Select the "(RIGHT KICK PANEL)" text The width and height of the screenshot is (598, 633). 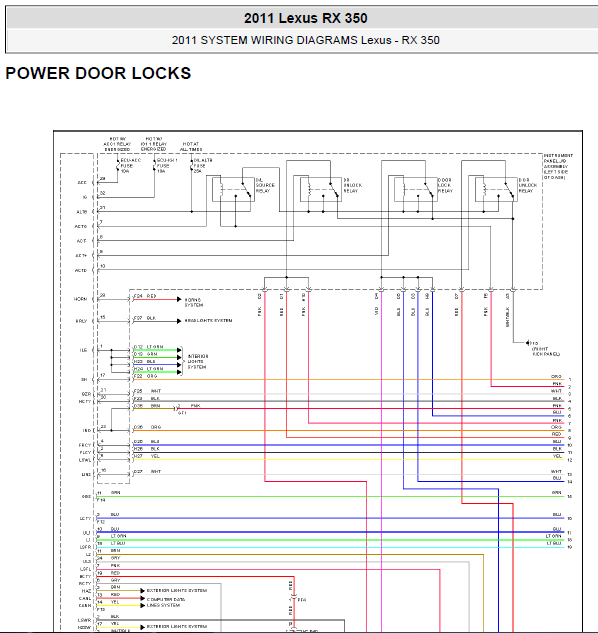coord(546,352)
